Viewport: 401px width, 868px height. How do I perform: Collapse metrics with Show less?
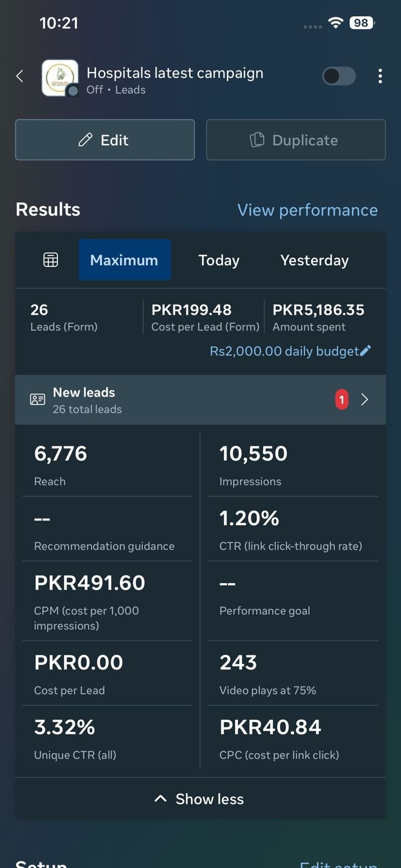(x=200, y=799)
